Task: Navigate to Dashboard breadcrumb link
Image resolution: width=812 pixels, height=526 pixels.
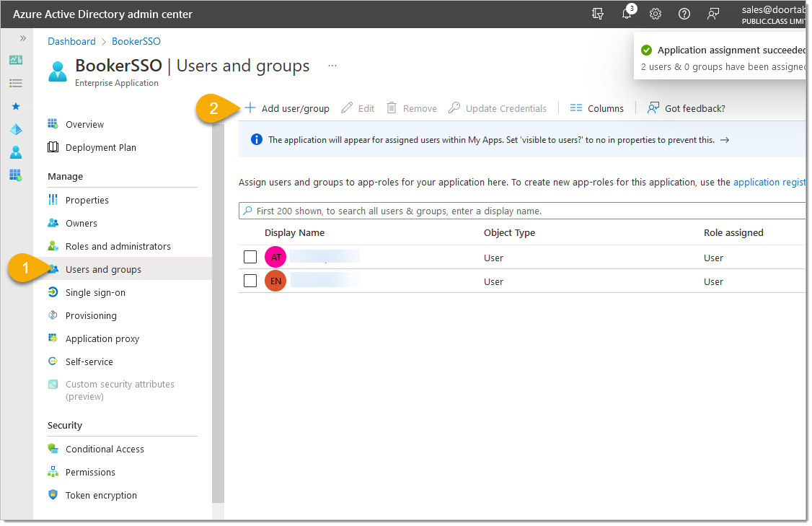Action: [71, 41]
